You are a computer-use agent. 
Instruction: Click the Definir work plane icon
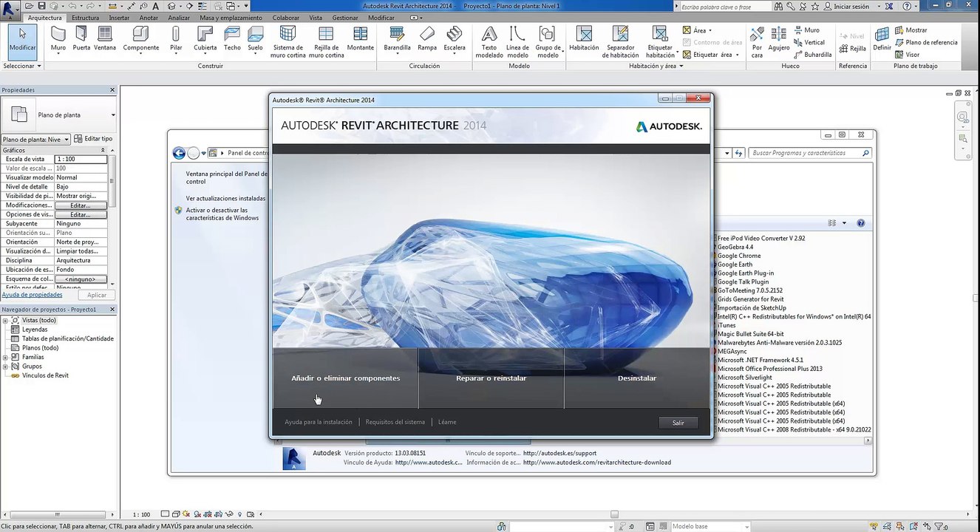pyautogui.click(x=882, y=34)
